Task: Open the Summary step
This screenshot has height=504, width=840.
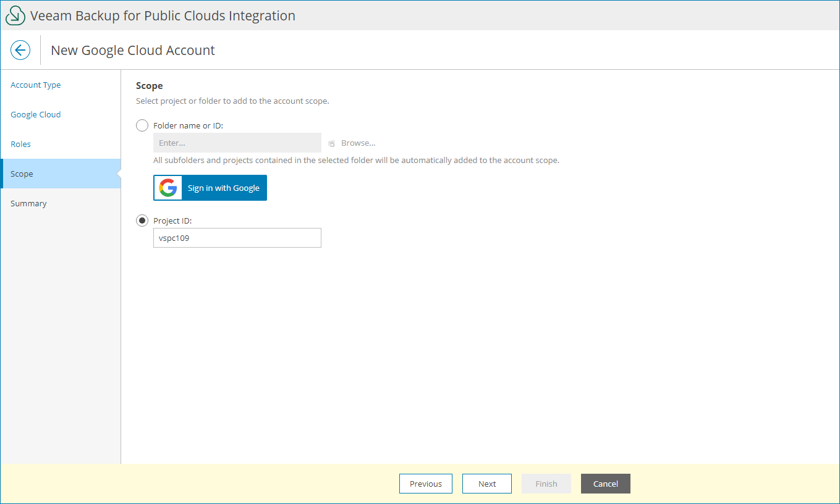Action: tap(28, 203)
